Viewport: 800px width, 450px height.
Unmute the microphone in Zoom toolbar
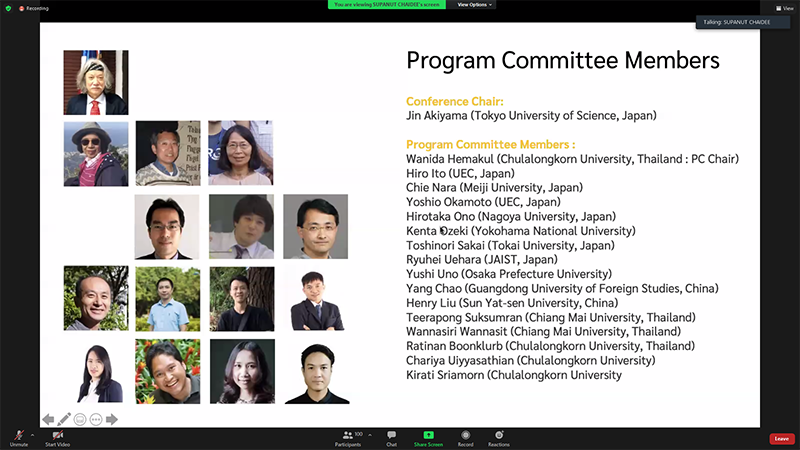click(18, 438)
